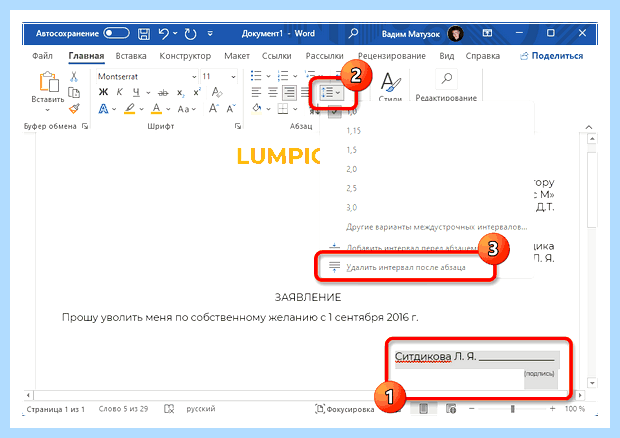Click the shading paint bucket icon
This screenshot has height=438, width=620.
coord(257,108)
